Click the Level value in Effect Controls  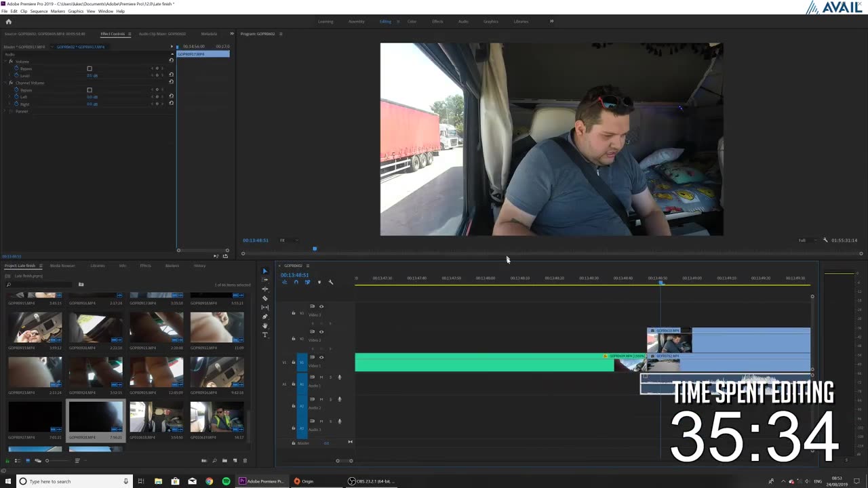(x=92, y=75)
